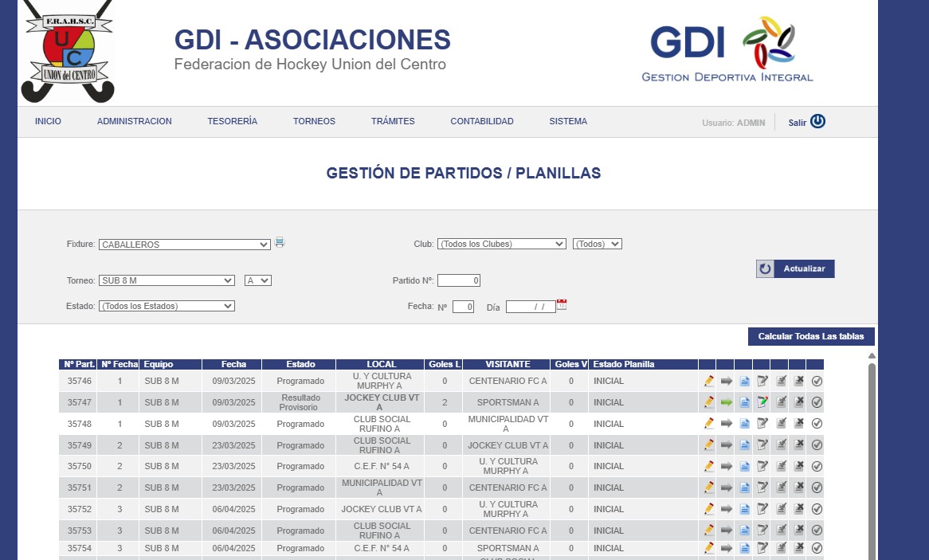Click the Salir power icon
The image size is (929, 560).
817,122
